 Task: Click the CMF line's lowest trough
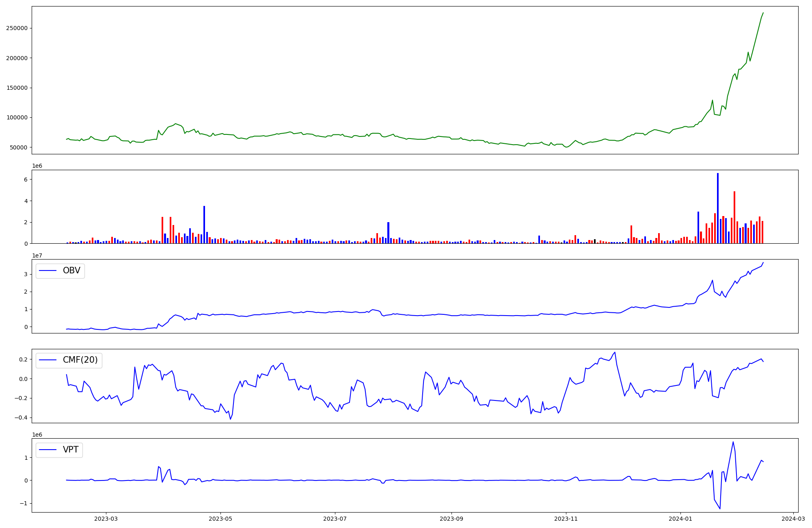pos(230,419)
